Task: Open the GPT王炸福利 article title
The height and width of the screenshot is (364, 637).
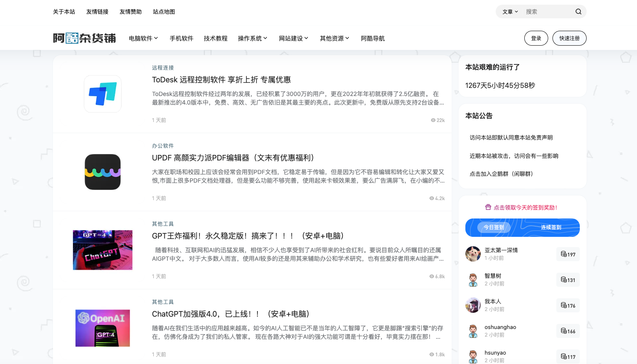Action: [249, 236]
